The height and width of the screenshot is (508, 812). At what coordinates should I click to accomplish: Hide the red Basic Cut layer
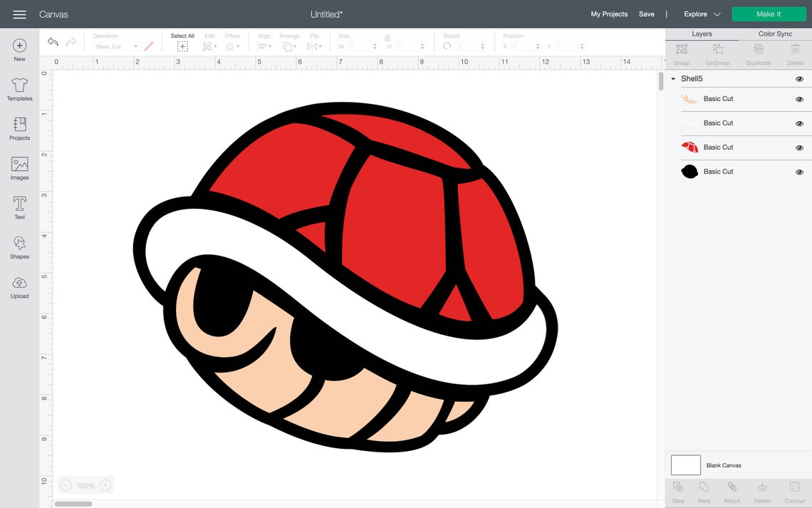pyautogui.click(x=799, y=147)
